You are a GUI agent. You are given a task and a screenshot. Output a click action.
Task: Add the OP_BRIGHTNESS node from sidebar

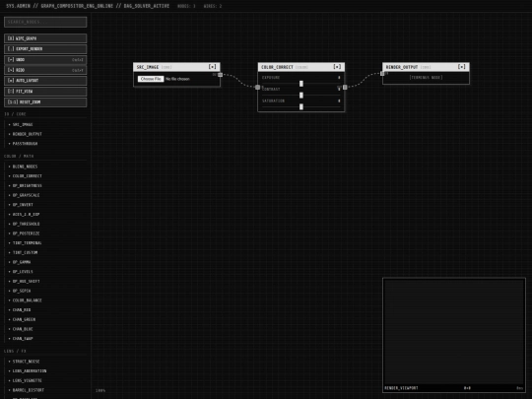[x=45, y=185]
